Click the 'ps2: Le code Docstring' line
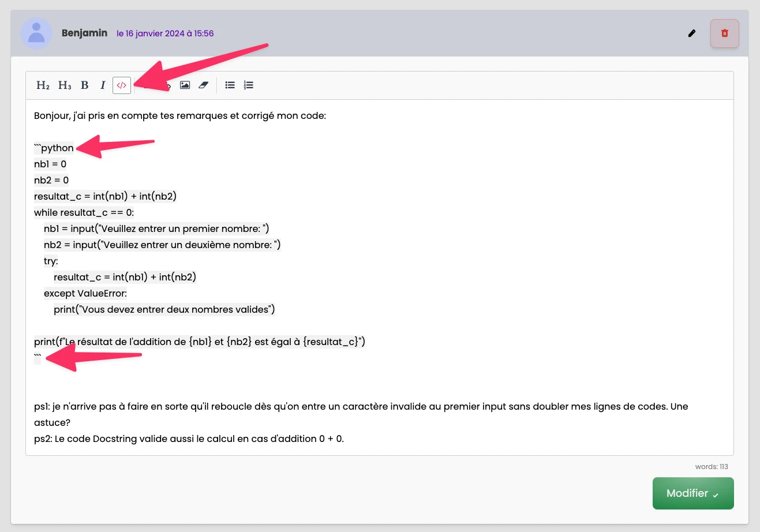Viewport: 760px width, 532px height. (x=189, y=439)
